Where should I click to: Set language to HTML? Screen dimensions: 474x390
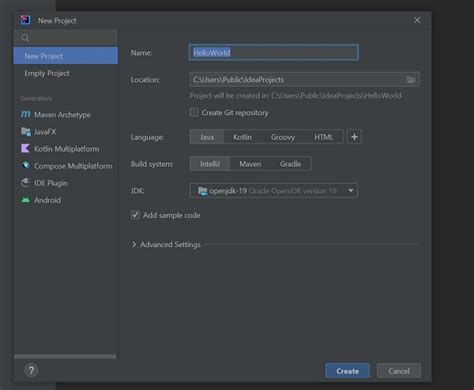pyautogui.click(x=324, y=137)
